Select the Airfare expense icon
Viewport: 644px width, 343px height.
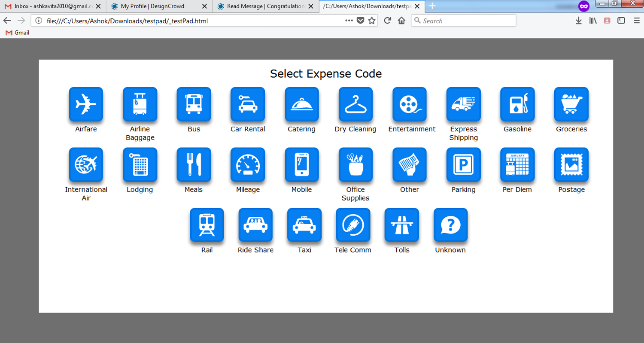[86, 104]
